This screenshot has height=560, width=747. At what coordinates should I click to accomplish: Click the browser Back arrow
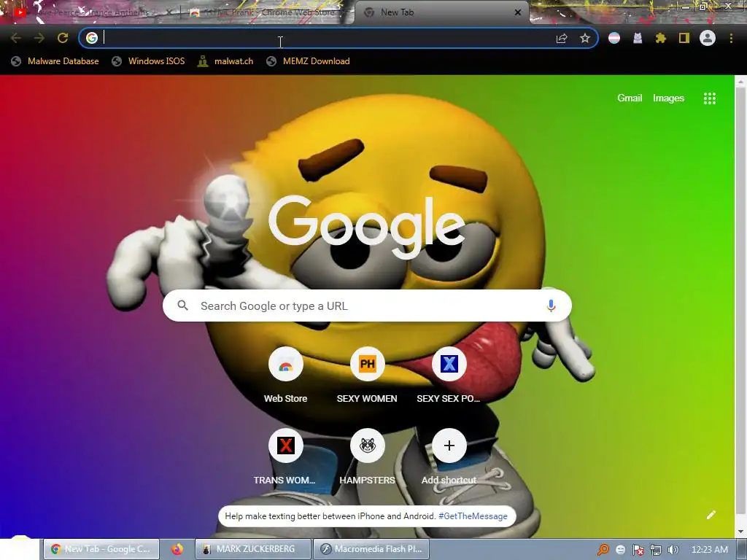tap(16, 38)
